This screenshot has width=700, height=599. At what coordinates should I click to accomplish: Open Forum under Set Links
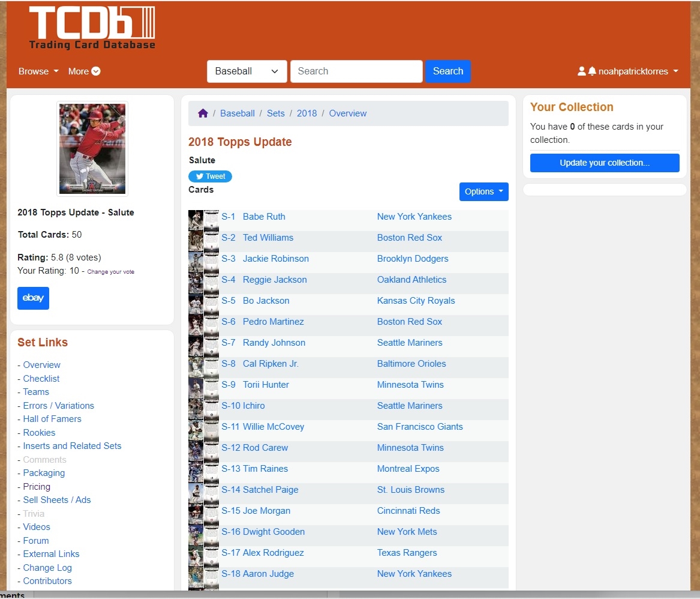36,541
